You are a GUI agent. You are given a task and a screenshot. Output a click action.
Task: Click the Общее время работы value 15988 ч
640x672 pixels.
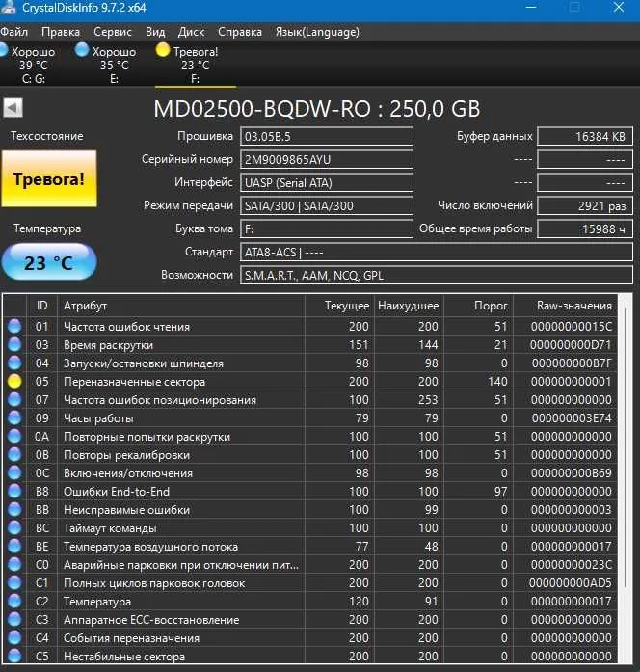[x=585, y=228]
